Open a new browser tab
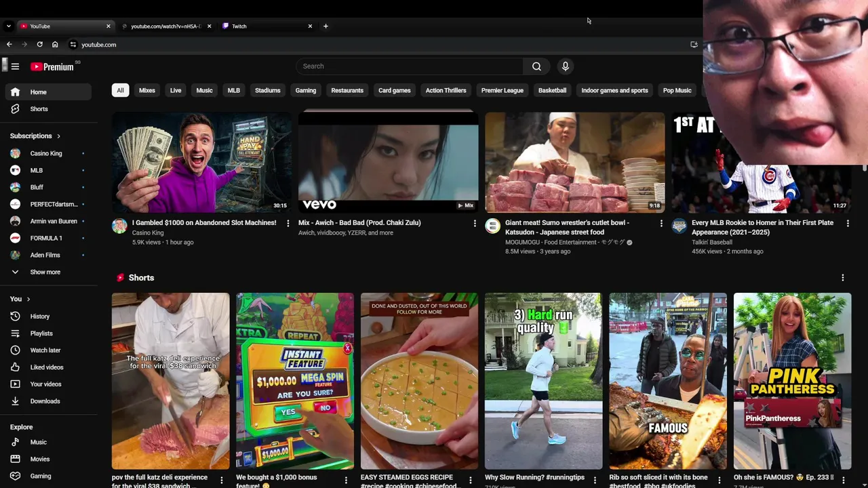Image resolution: width=868 pixels, height=488 pixels. coord(325,26)
